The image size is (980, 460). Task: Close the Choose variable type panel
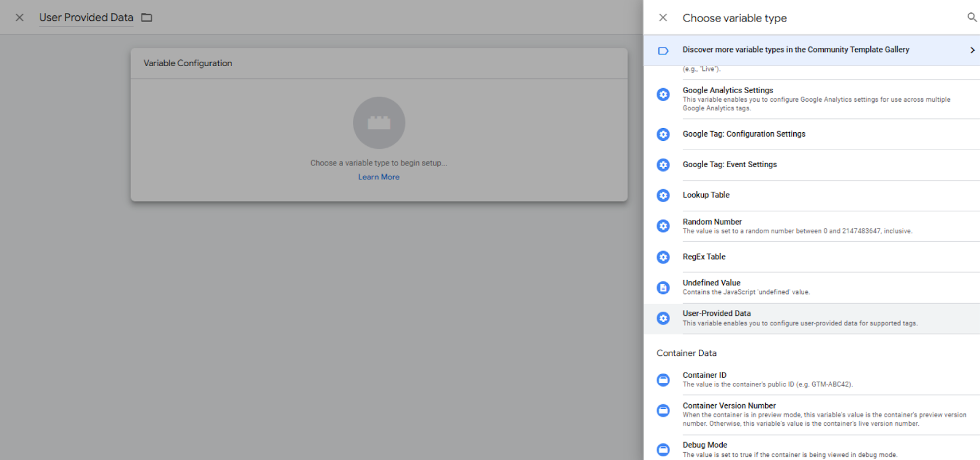click(x=663, y=18)
